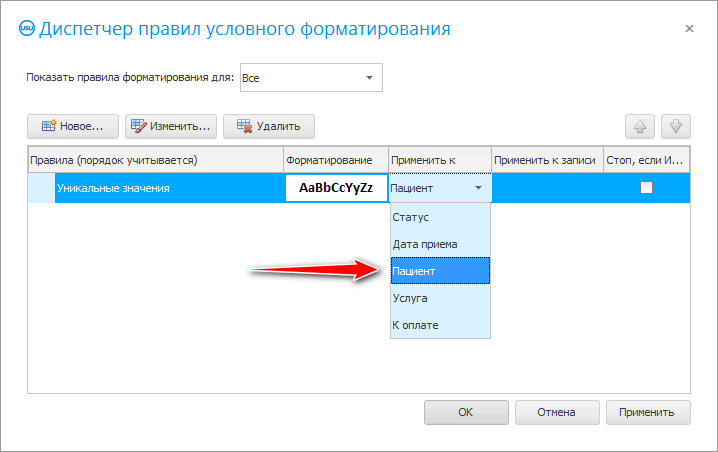This screenshot has height=452, width=718.
Task: Select the 'Уникальные значения' rule row
Action: (x=169, y=188)
